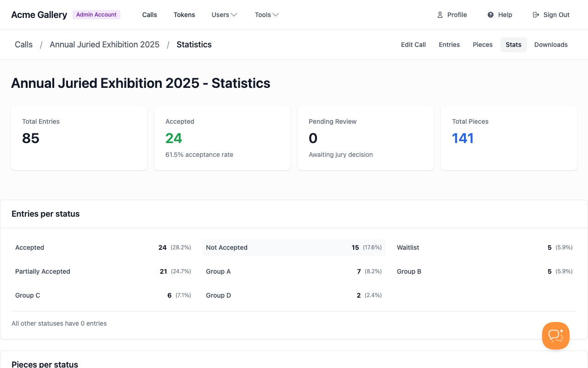Select the Stats tab

(513, 45)
